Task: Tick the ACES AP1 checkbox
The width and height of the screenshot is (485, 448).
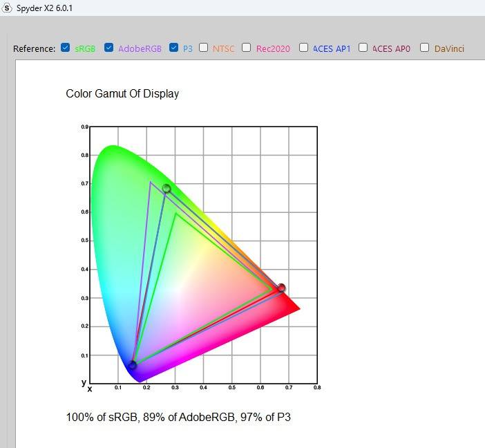Action: [x=304, y=48]
